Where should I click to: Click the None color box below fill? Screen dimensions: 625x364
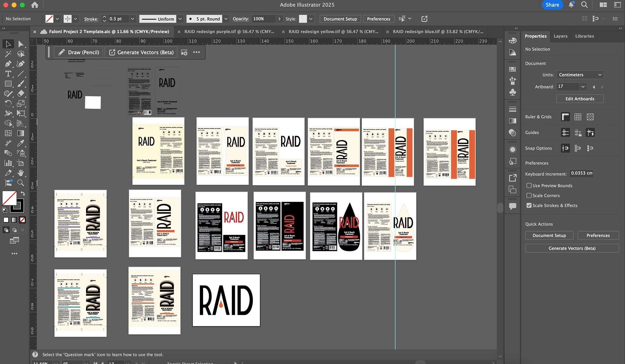(x=22, y=220)
